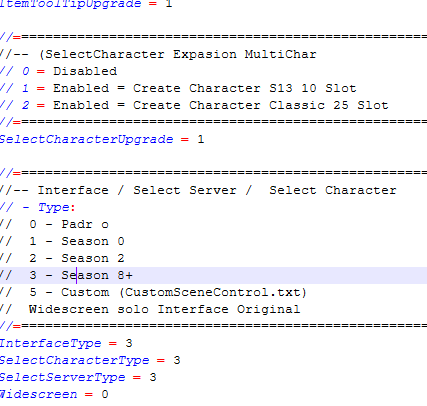Click the line 'Create Character Classic 25 Slot'

pos(261,105)
